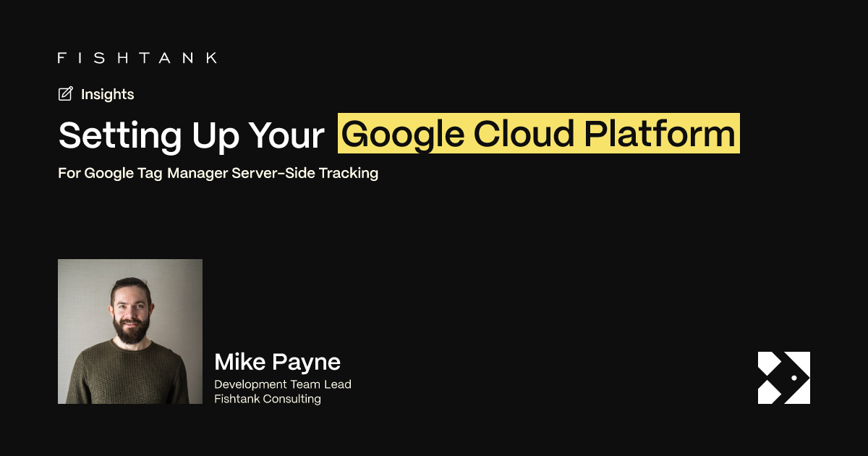868x456 pixels.
Task: Click the FISHTANK wordmark logo
Action: point(137,58)
